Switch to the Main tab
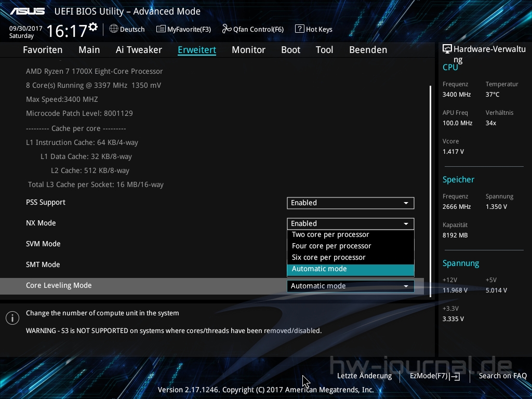 pyautogui.click(x=89, y=50)
